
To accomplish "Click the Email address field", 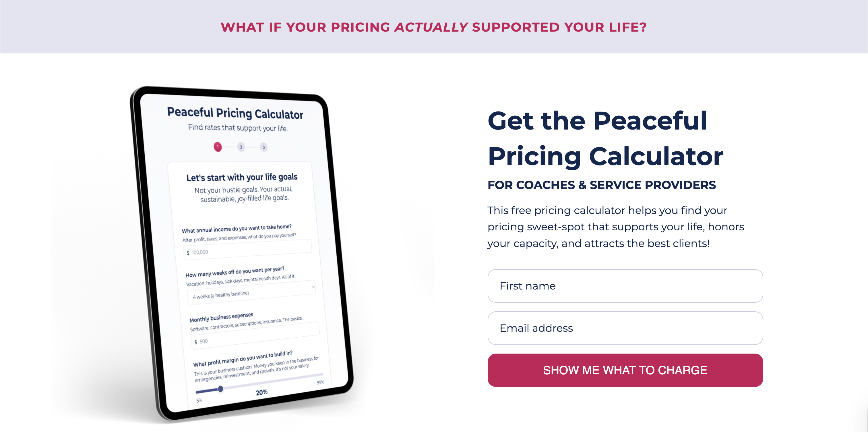I will (x=625, y=328).
